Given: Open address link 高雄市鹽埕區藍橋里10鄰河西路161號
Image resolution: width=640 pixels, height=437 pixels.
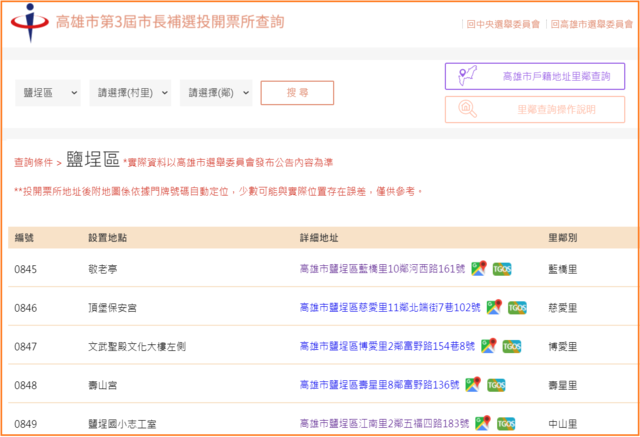Looking at the screenshot, I should [383, 269].
